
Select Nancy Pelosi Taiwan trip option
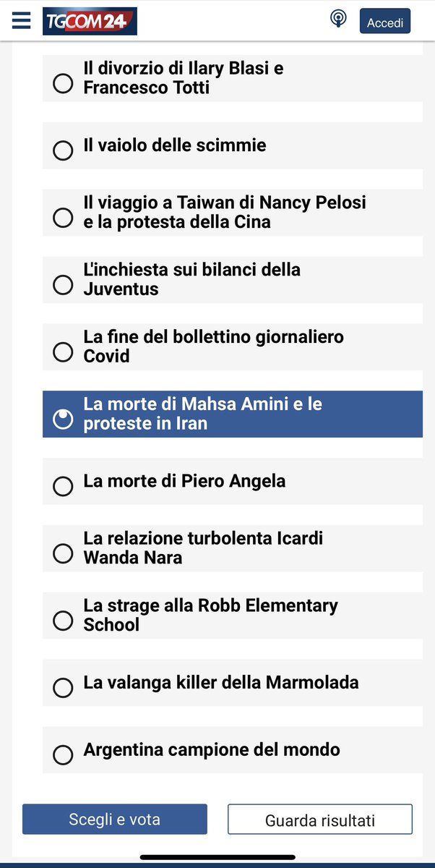tap(64, 218)
